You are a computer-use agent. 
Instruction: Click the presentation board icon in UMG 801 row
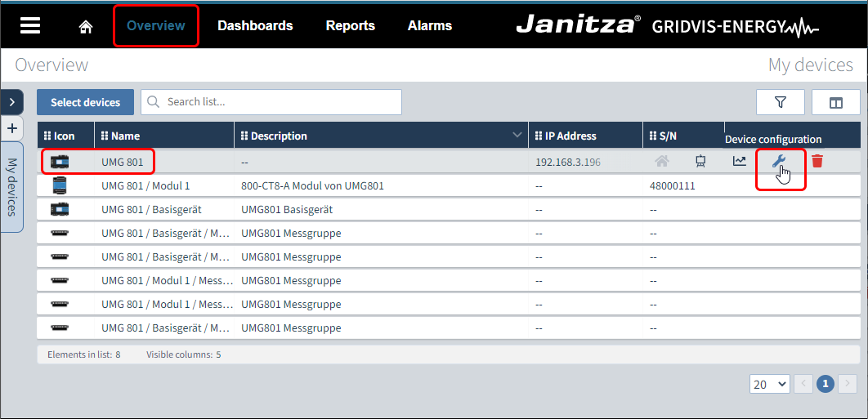[x=700, y=162]
